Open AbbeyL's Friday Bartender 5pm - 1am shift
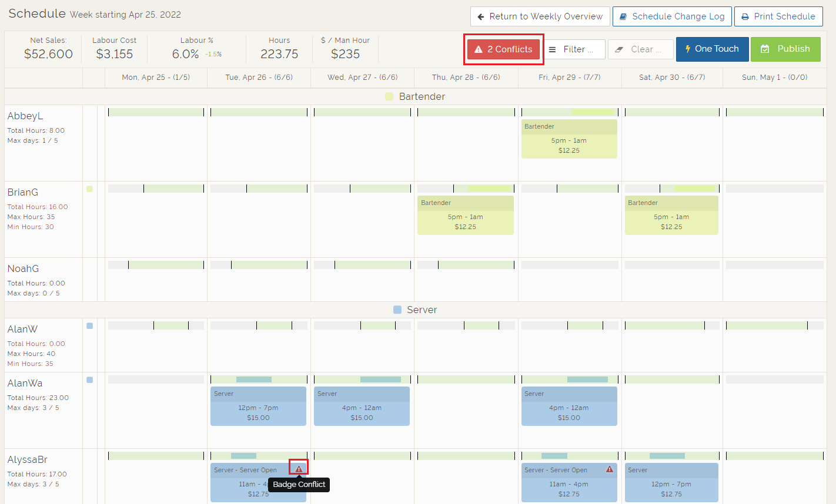This screenshot has width=836, height=504. click(569, 140)
